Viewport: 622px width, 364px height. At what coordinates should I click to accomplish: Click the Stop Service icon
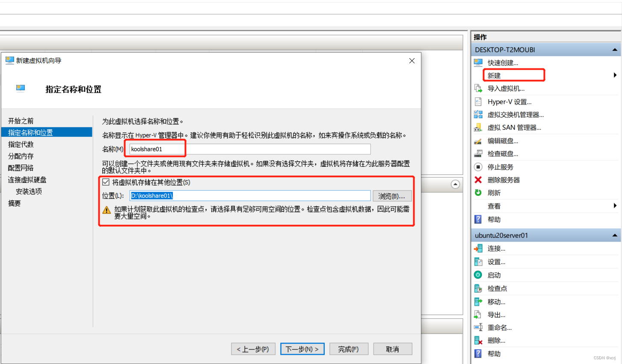click(x=478, y=167)
